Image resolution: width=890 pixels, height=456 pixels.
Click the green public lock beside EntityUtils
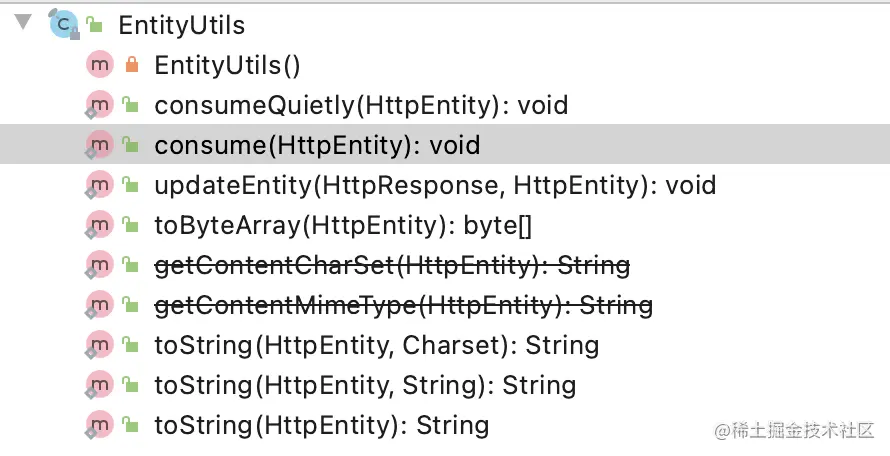[94, 24]
